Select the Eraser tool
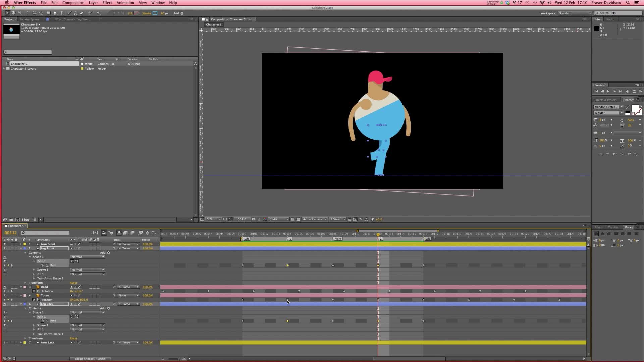644x362 pixels. [x=82, y=13]
